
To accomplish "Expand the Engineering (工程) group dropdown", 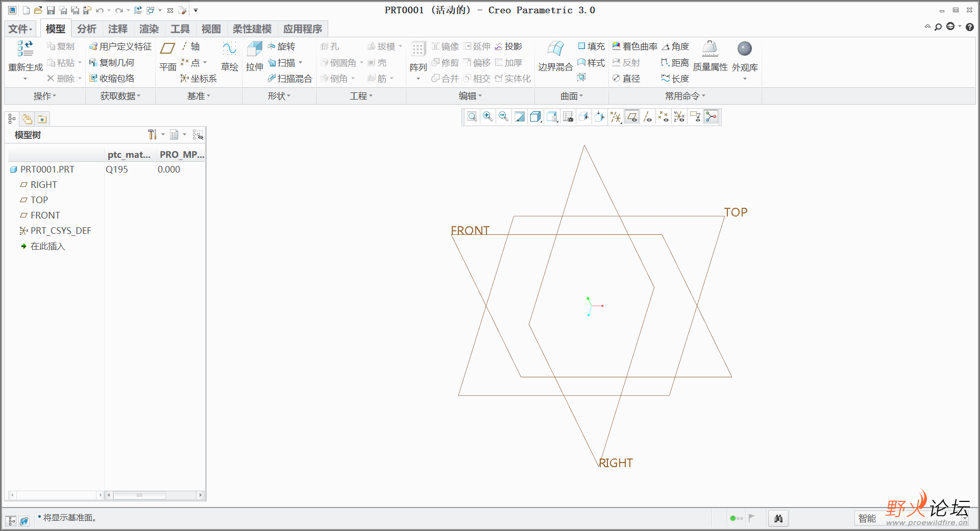I will point(361,96).
